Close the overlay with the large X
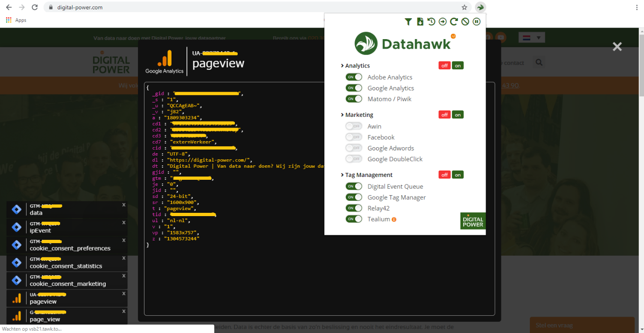 [x=617, y=46]
